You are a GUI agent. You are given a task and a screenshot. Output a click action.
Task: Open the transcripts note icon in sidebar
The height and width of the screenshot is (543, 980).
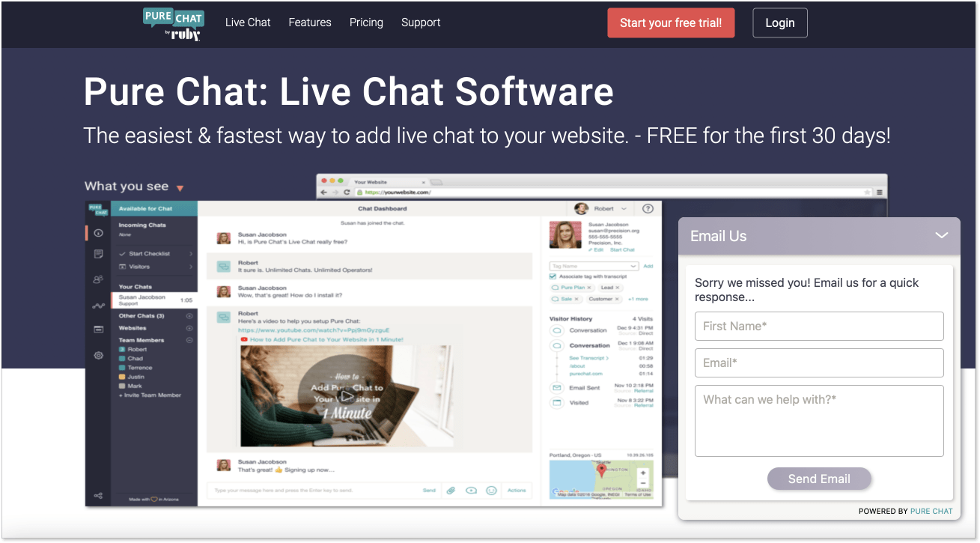(98, 255)
